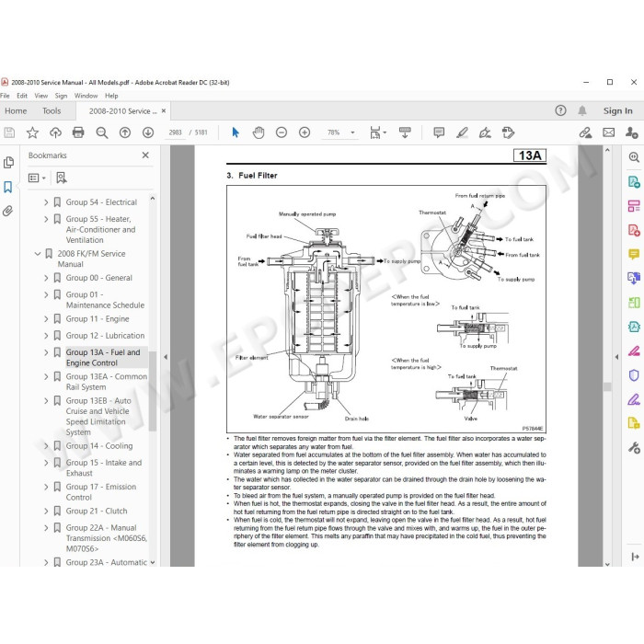The height and width of the screenshot is (644, 644).
Task: Click the stamp tool icon
Action: coord(508,132)
